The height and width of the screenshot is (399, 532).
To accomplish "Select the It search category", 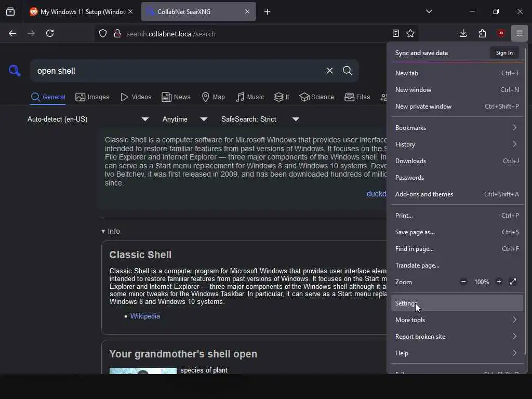I will point(282,97).
